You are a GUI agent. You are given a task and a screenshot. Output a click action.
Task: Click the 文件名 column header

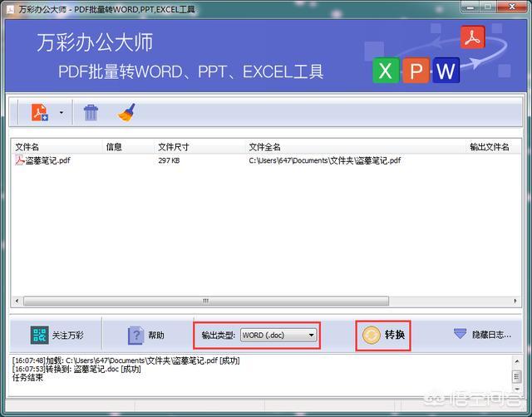pos(27,147)
